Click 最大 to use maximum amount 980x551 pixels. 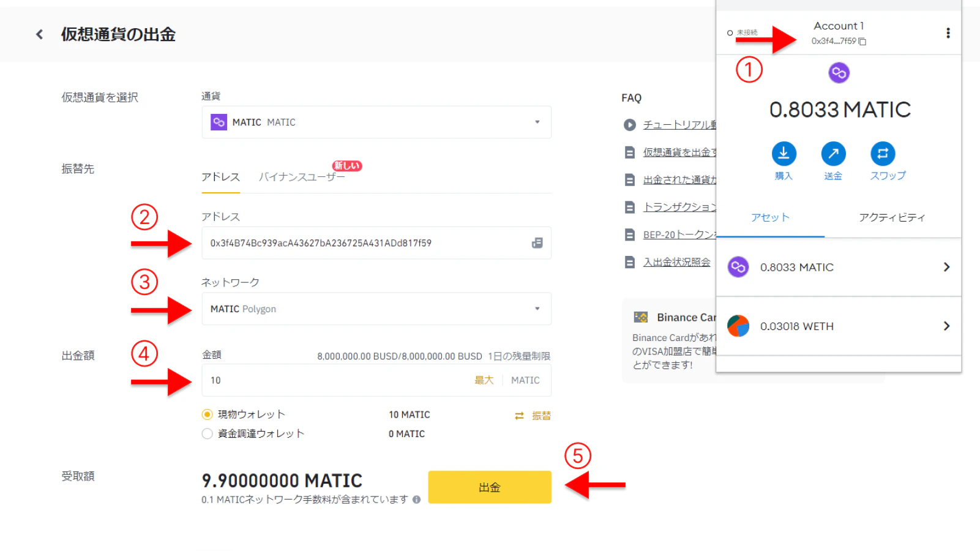tap(484, 380)
